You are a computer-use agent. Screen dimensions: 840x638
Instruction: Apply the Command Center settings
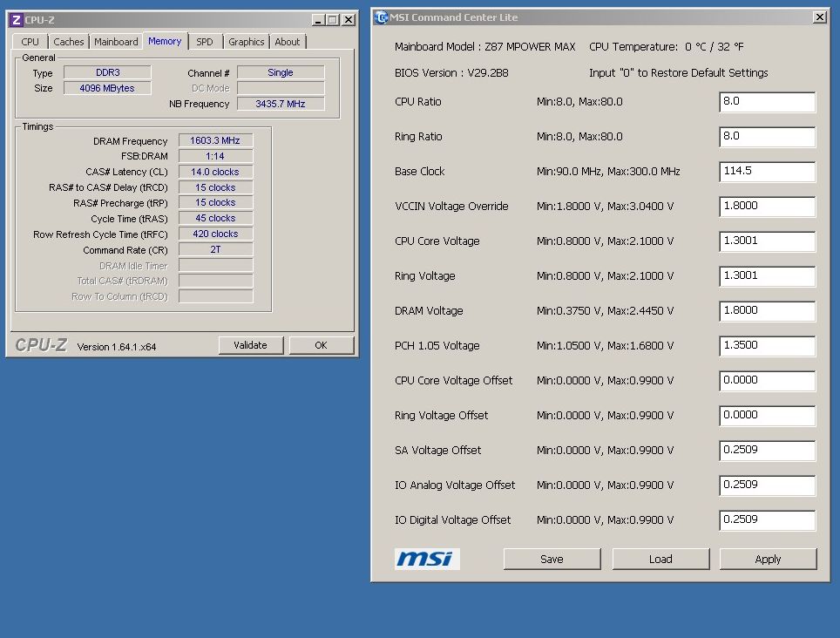768,559
